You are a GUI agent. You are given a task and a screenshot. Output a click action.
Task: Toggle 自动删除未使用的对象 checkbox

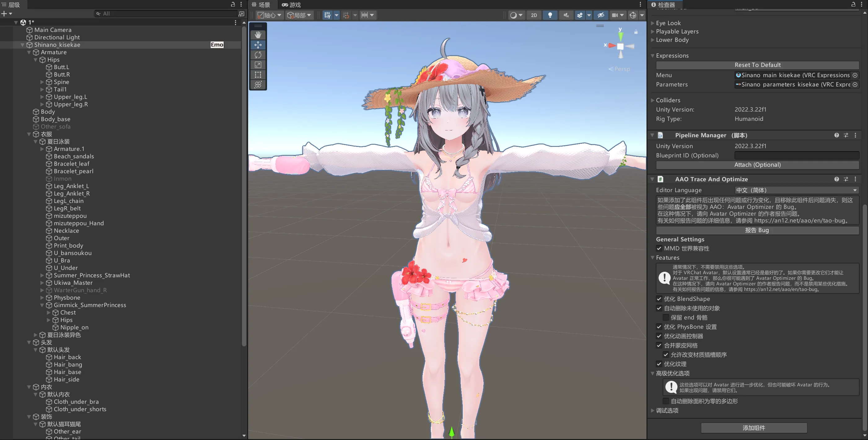click(659, 308)
